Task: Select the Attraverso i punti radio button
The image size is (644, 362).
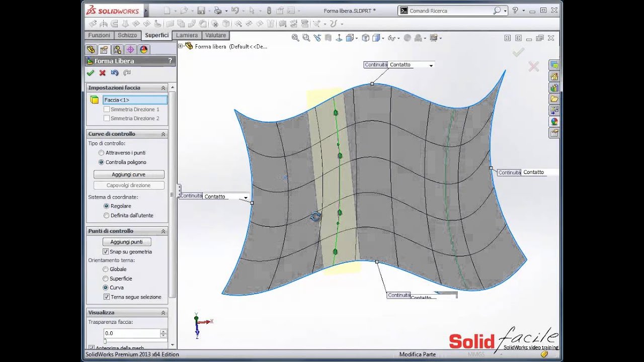Action: 102,152
